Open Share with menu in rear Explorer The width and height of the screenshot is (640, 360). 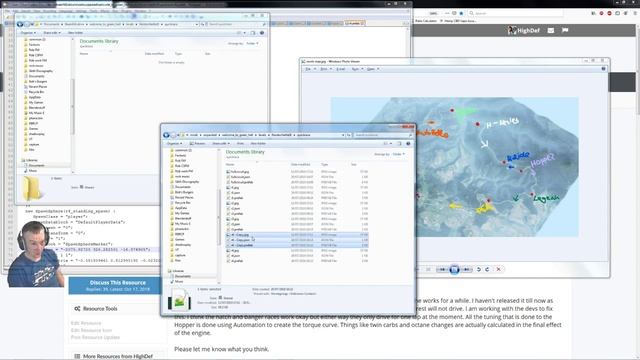tap(51, 33)
